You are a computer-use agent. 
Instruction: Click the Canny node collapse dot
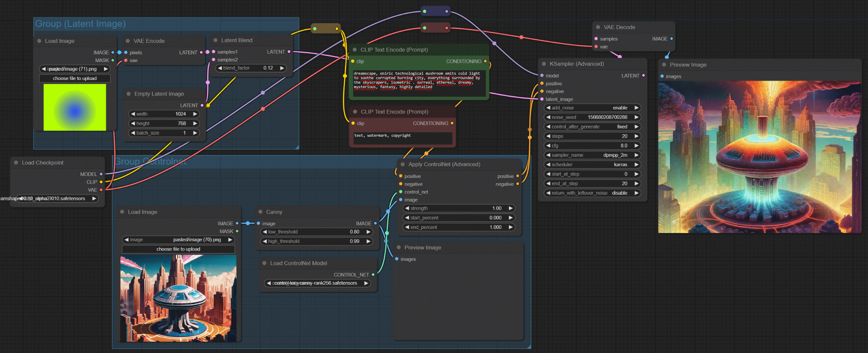point(260,212)
